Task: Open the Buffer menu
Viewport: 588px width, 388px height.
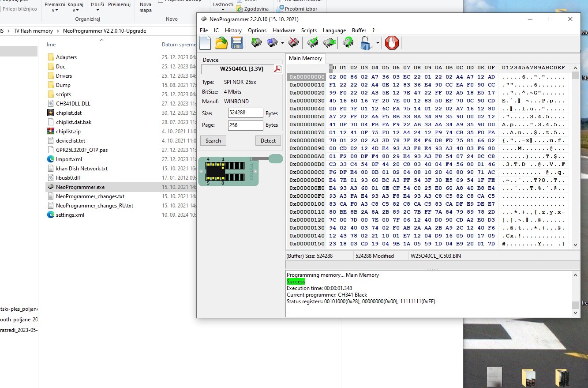Action: [x=359, y=30]
